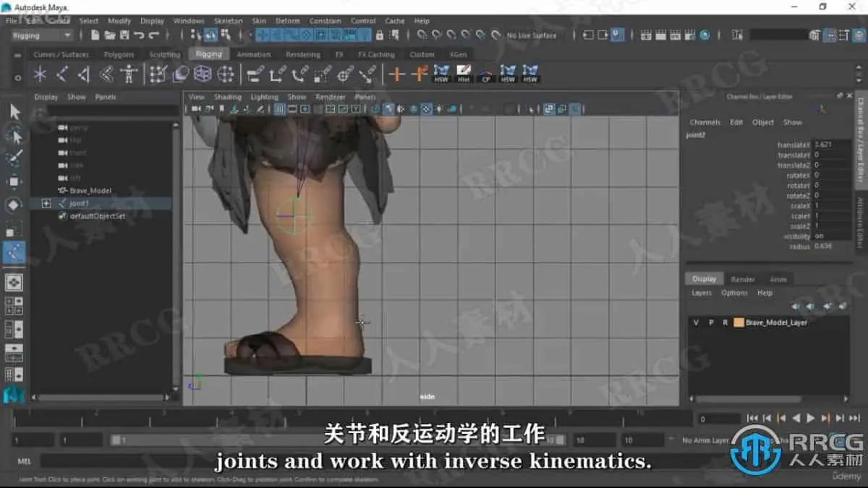Redo action with toolbar arrow
The width and height of the screenshot is (868, 488).
point(156,35)
